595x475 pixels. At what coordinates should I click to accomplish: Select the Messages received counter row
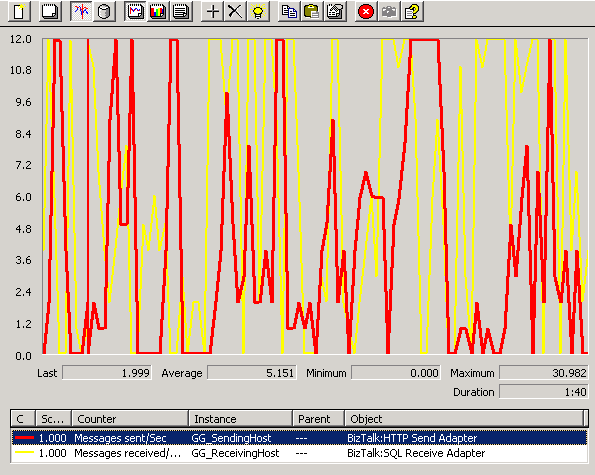click(x=299, y=453)
